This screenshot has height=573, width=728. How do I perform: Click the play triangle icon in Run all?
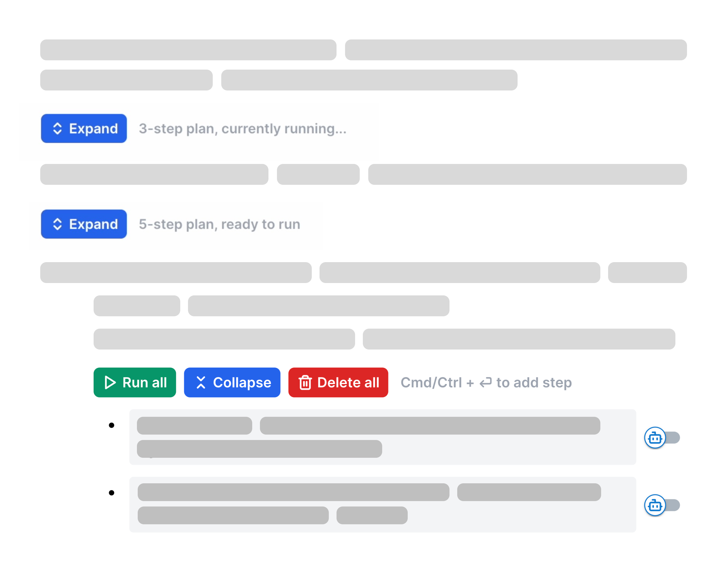[110, 383]
